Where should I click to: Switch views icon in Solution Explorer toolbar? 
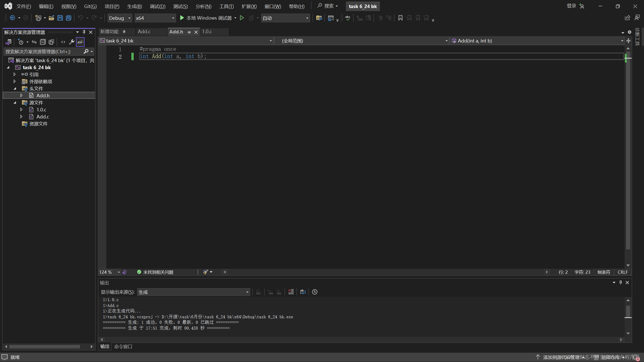click(x=9, y=42)
